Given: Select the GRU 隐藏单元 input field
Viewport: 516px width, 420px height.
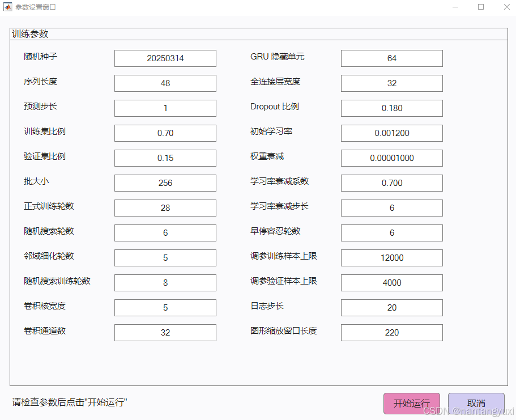Looking at the screenshot, I should (x=392, y=58).
